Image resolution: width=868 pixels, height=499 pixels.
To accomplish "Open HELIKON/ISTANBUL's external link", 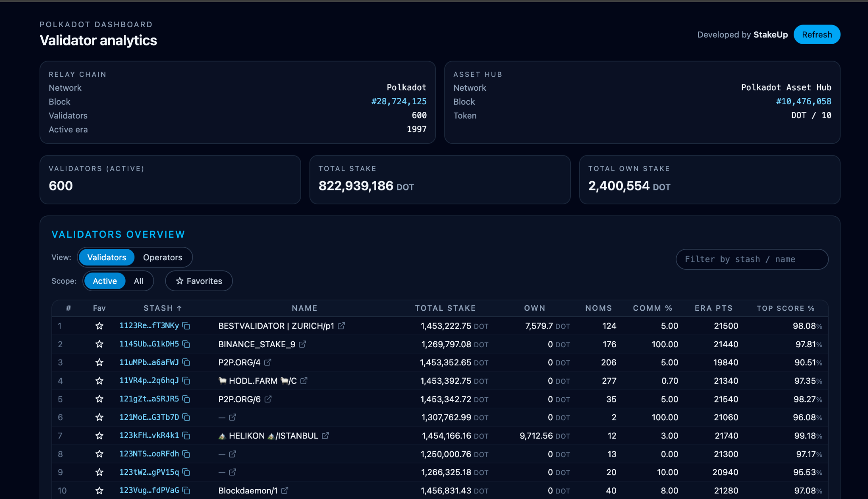I will (x=325, y=436).
